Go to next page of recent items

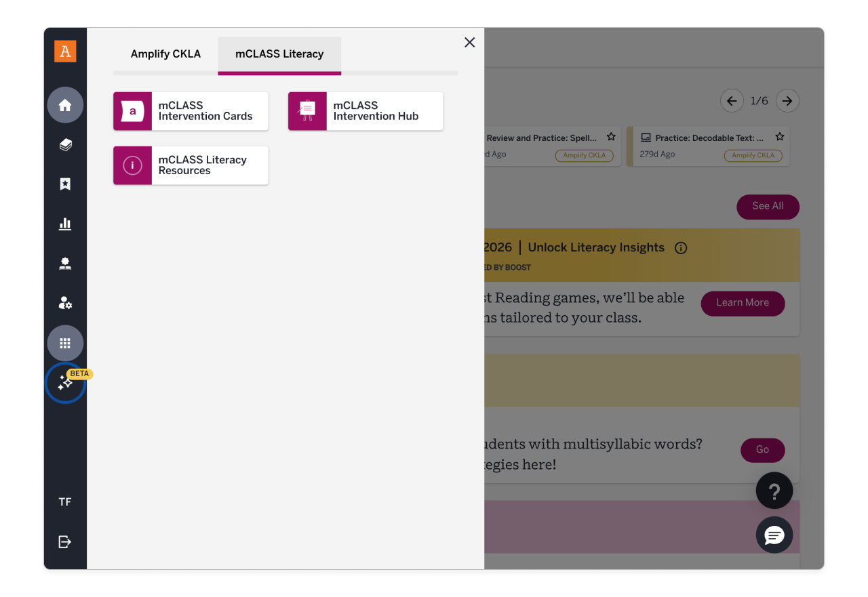(787, 101)
